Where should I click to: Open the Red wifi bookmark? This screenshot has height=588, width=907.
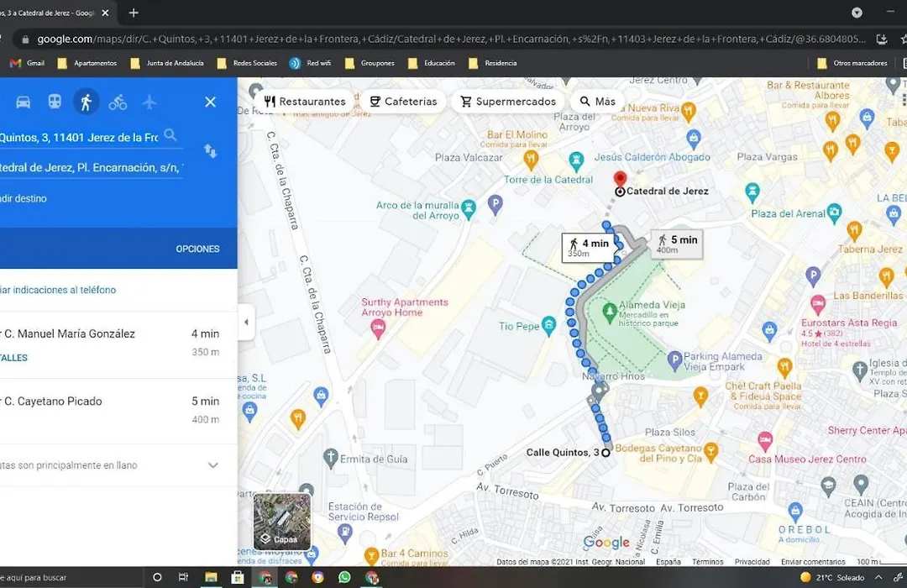point(311,63)
